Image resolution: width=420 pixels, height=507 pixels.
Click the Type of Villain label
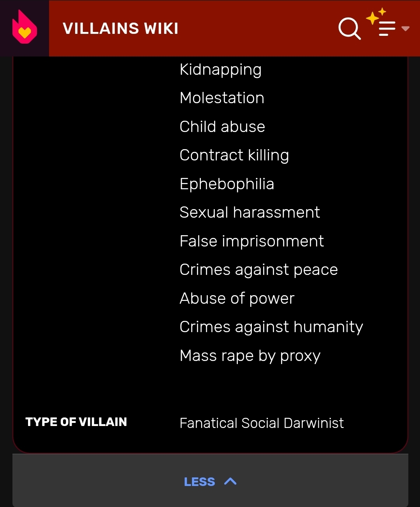point(76,422)
